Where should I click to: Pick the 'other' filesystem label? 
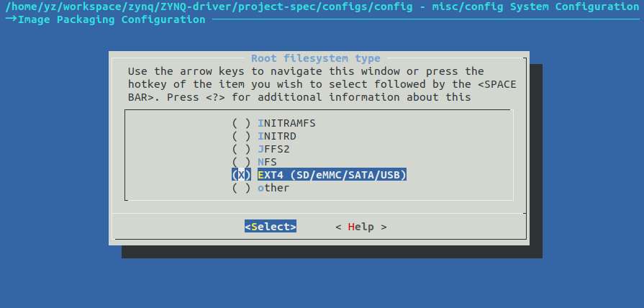[x=273, y=188]
